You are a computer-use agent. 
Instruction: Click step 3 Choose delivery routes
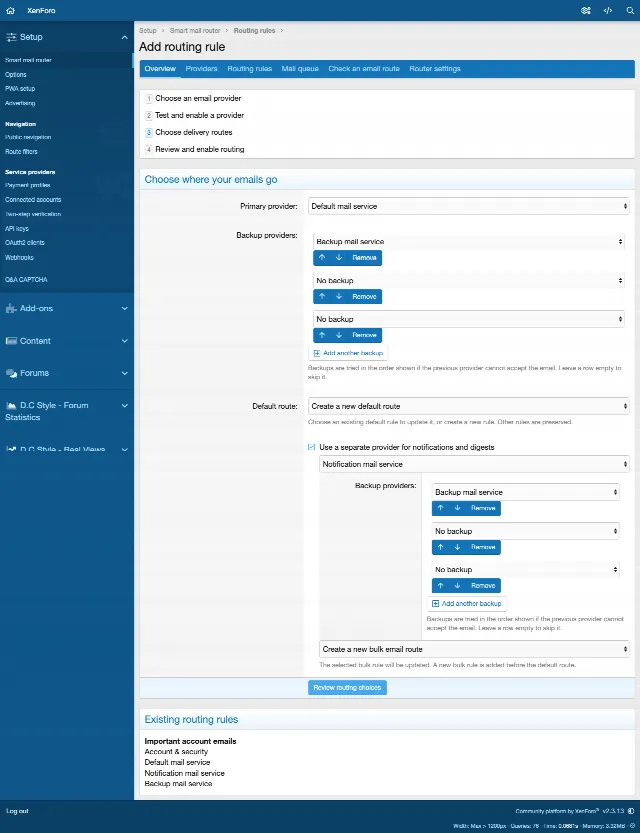click(x=193, y=132)
